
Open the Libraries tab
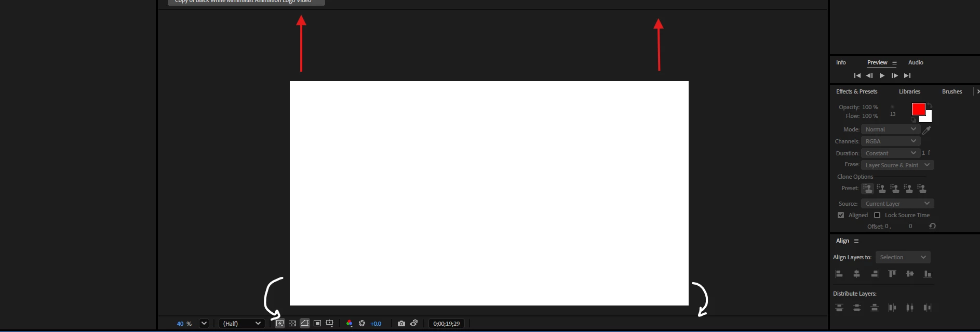coord(910,91)
